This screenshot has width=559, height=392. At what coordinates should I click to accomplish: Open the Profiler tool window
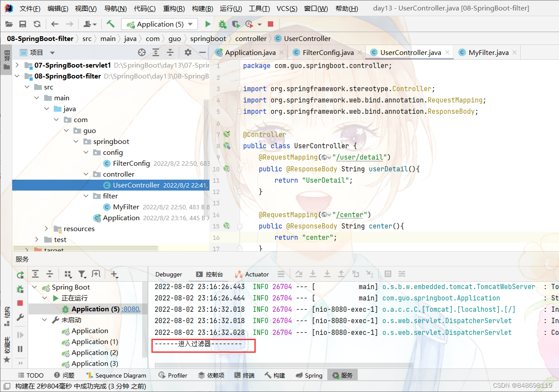pyautogui.click(x=173, y=375)
